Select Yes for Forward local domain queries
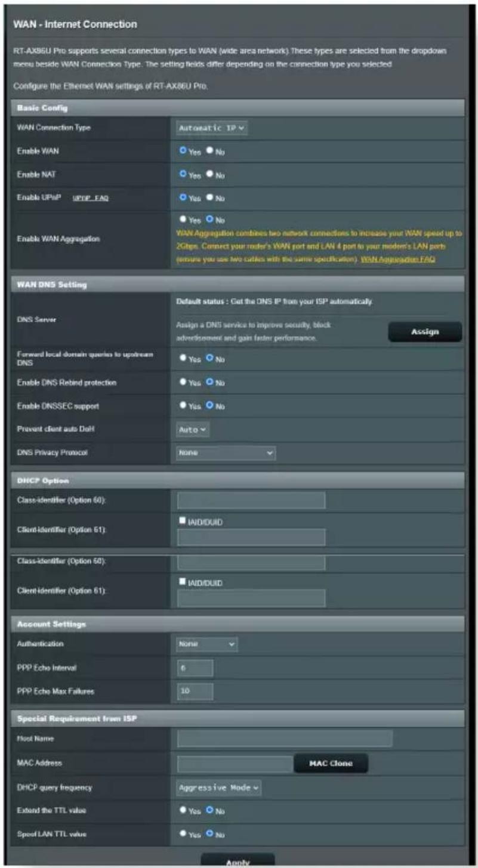 click(183, 358)
